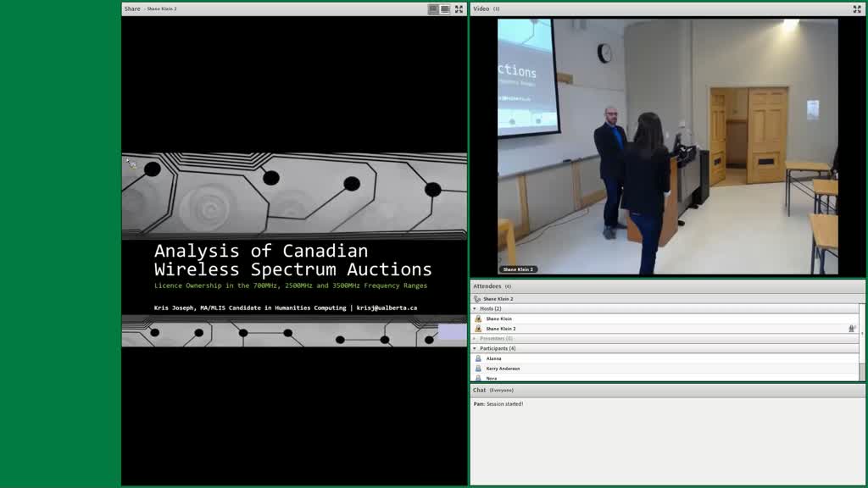Click the krisj@ualberta.ca email on slide
The image size is (868, 488).
[x=387, y=308]
